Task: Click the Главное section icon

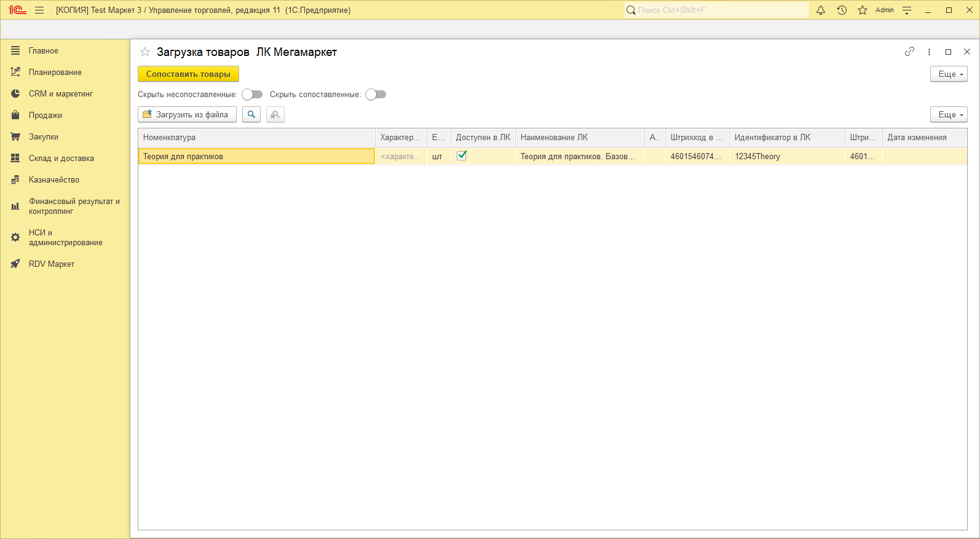Action: 15,50
